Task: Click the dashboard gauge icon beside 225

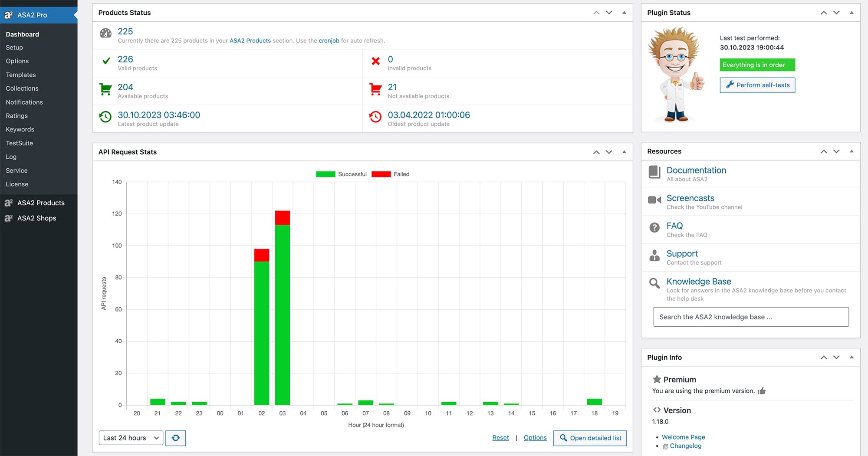Action: coord(105,33)
